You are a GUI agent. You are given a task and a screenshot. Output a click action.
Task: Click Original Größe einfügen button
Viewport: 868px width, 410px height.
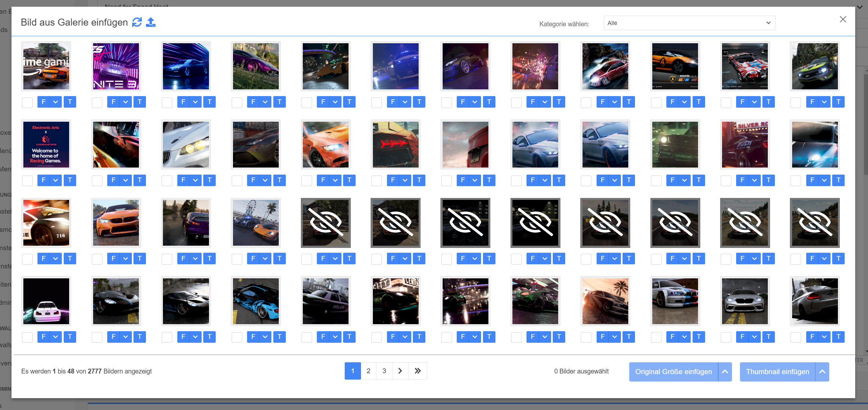point(673,372)
